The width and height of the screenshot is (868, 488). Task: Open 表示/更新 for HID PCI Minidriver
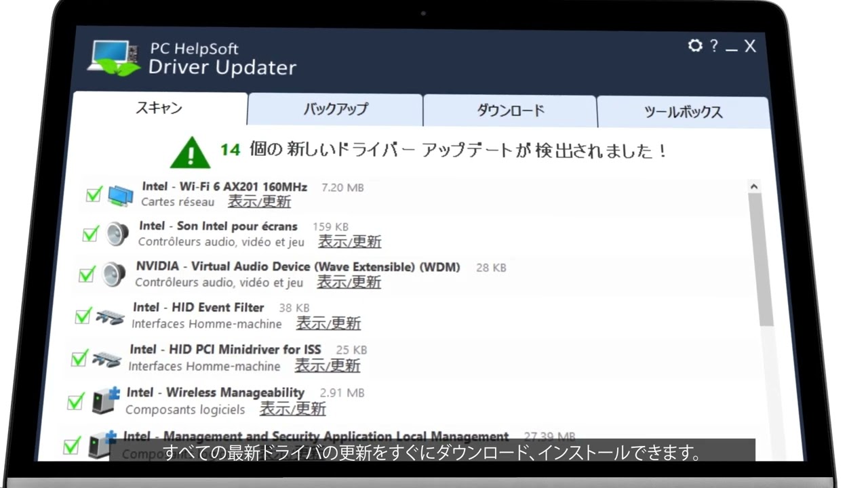tap(328, 365)
